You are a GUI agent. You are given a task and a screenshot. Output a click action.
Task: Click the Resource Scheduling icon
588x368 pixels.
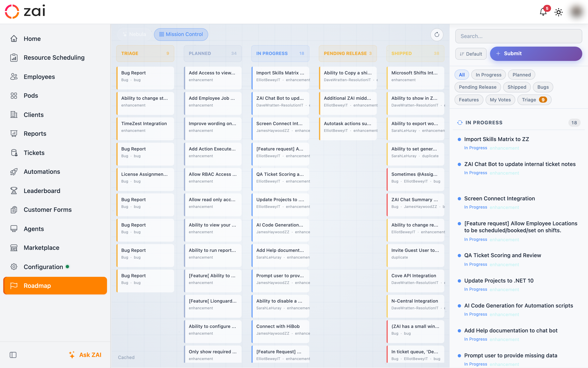[x=14, y=58]
